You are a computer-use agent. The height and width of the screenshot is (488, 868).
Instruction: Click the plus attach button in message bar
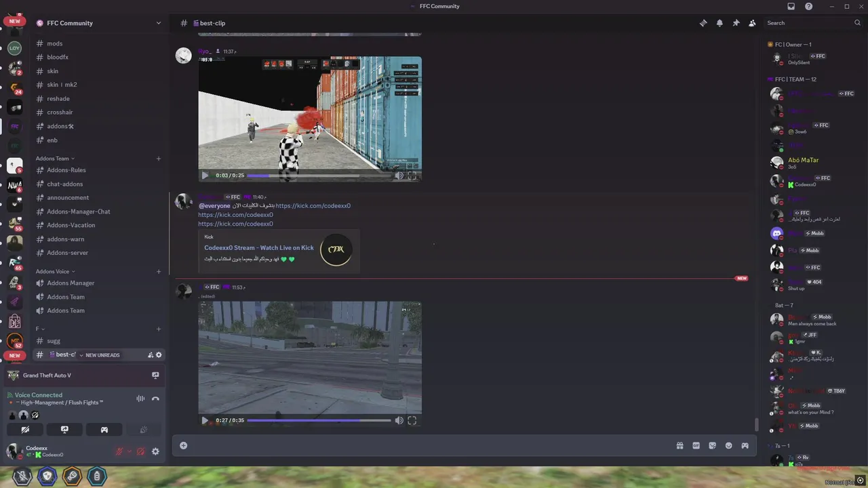point(183,445)
